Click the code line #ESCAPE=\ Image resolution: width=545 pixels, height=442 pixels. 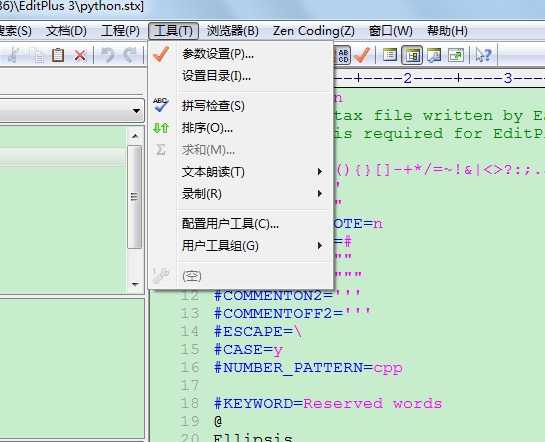click(x=258, y=332)
